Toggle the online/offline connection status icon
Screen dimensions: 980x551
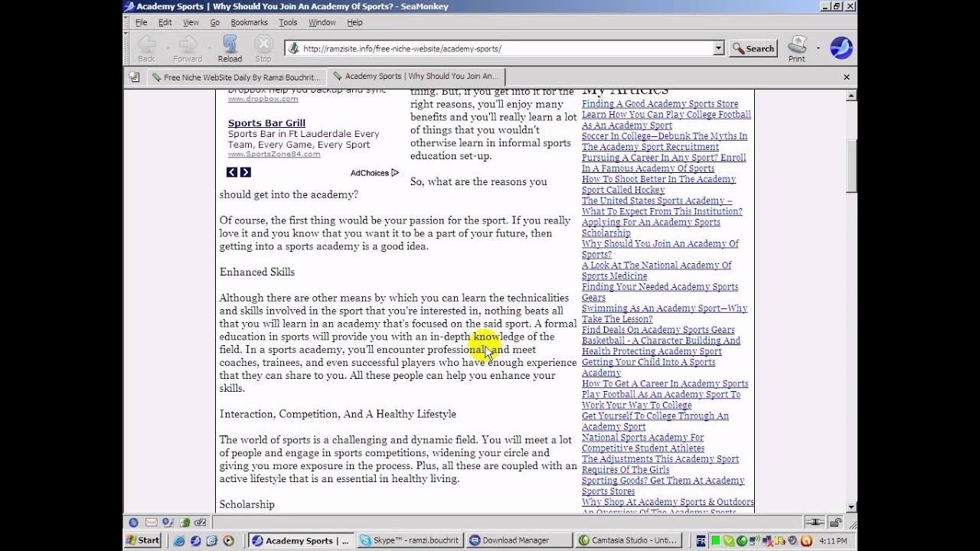(814, 523)
